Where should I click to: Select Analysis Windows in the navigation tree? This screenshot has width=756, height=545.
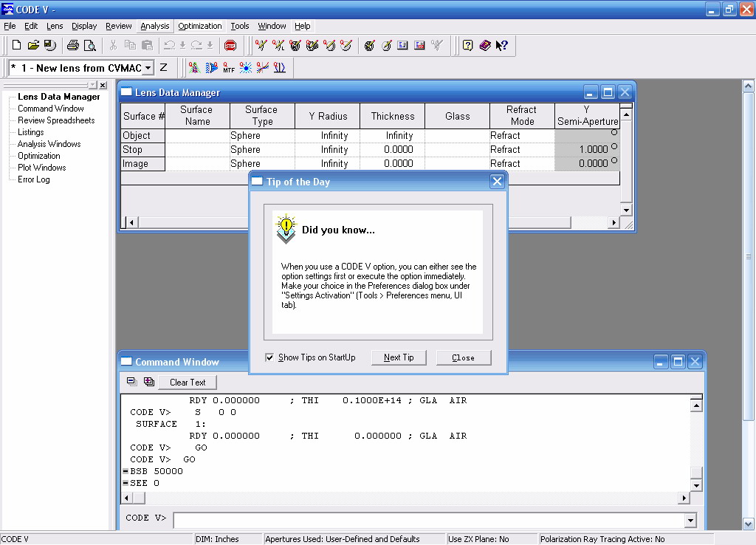(49, 144)
